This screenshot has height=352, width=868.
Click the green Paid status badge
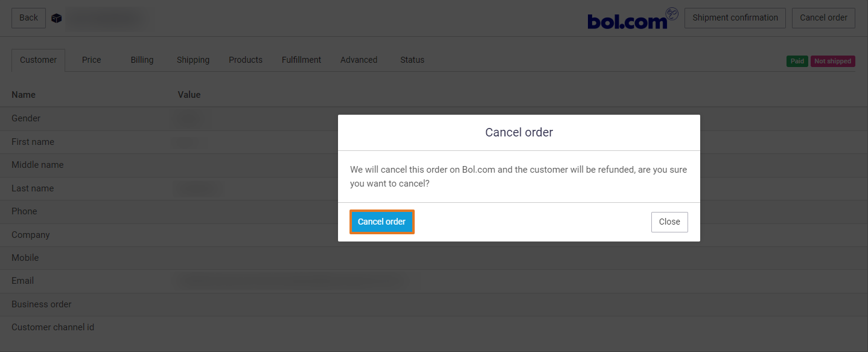click(797, 61)
